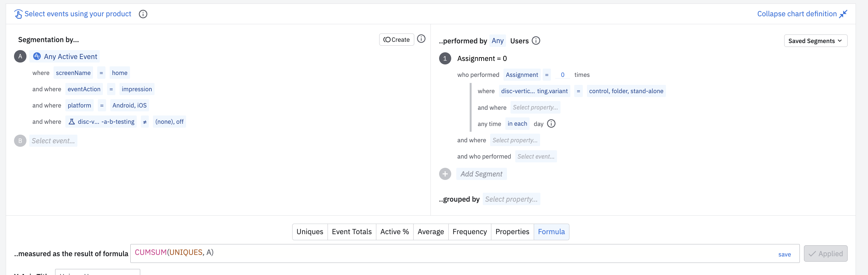Switch to the Event Totals tab
The image size is (868, 275).
351,232
